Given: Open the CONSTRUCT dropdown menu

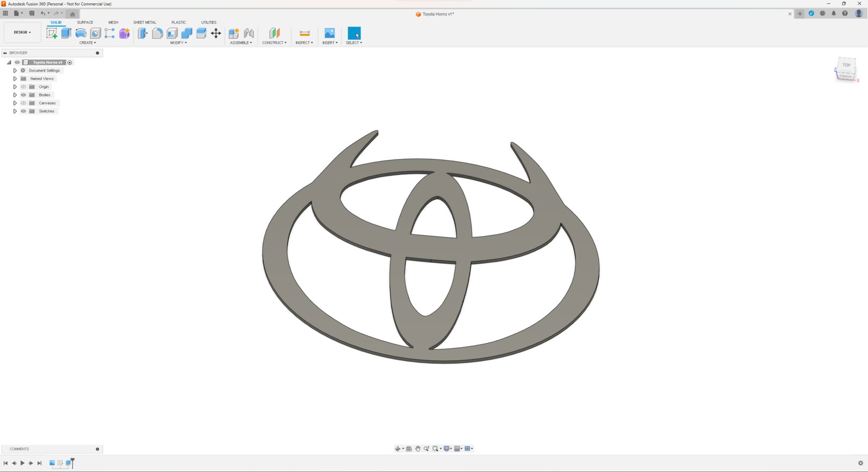Looking at the screenshot, I should [274, 43].
